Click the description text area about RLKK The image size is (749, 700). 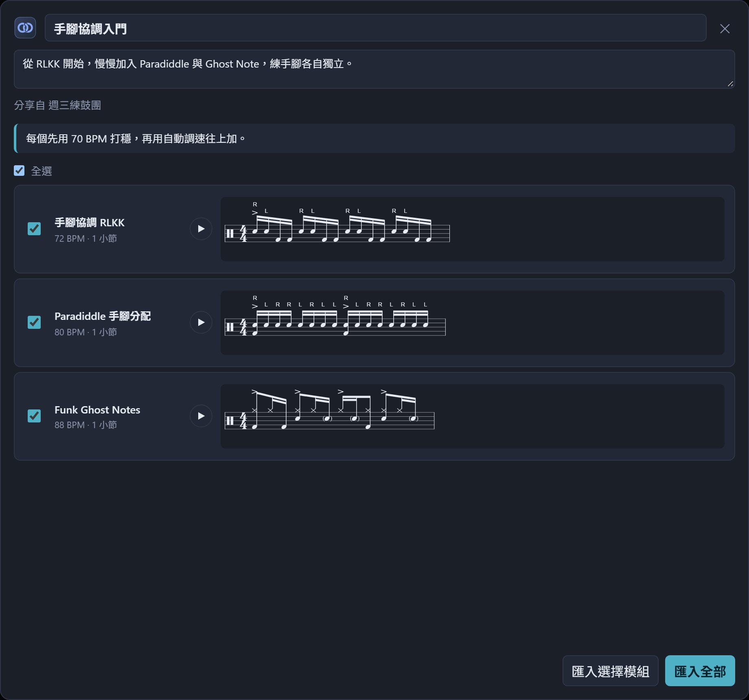click(x=374, y=69)
